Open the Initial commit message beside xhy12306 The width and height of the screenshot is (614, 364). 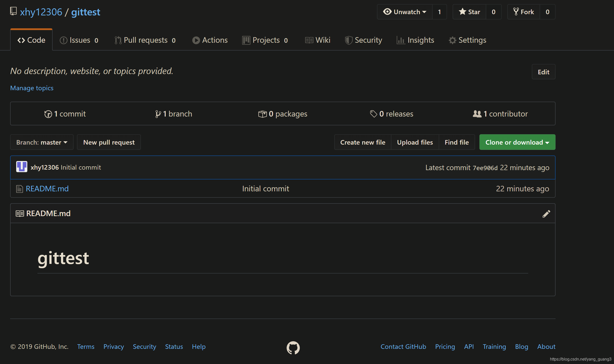tap(81, 167)
